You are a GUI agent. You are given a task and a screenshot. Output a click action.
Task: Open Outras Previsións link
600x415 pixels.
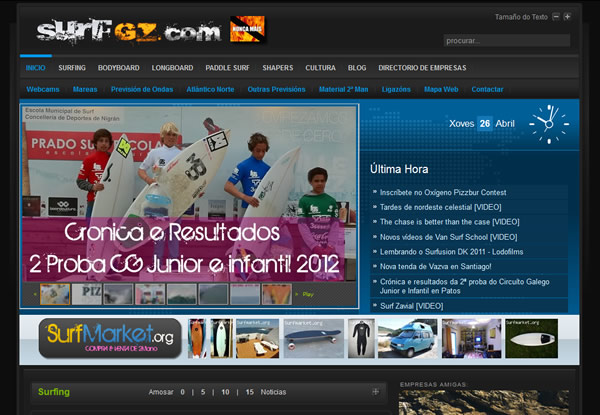(276, 89)
